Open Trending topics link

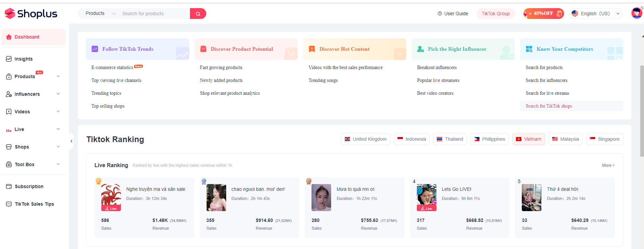[x=106, y=93]
